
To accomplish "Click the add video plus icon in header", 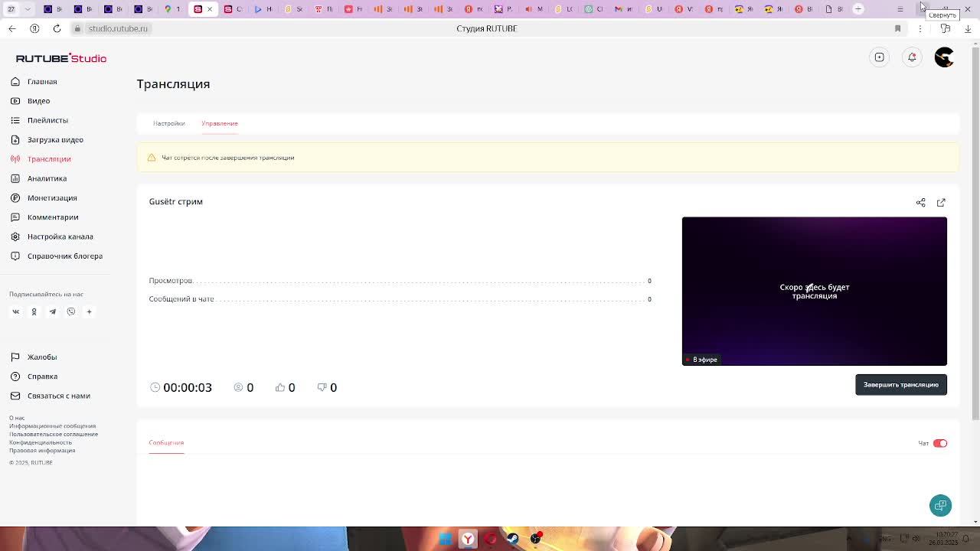I will (880, 57).
